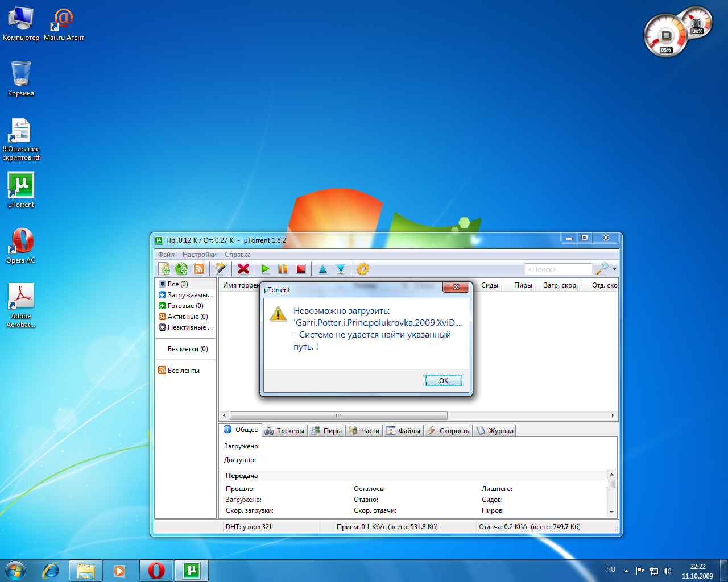
Task: Open the Файл menu
Action: click(x=166, y=255)
